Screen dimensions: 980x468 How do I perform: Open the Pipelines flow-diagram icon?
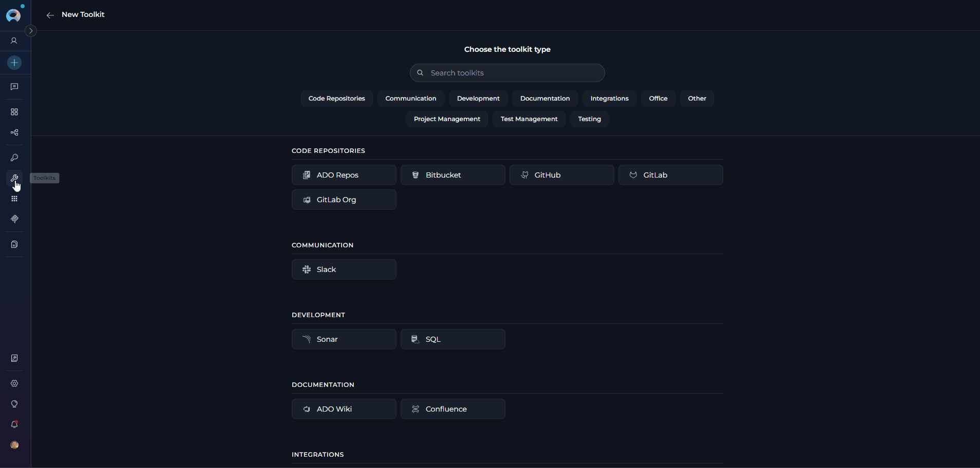pos(14,132)
